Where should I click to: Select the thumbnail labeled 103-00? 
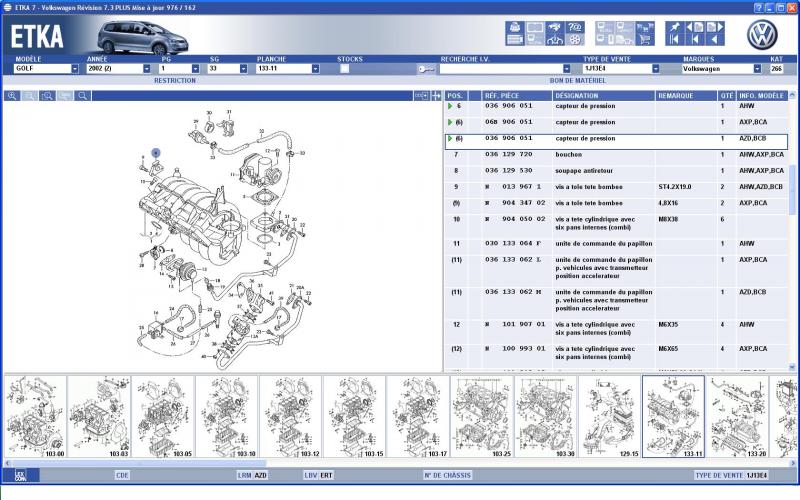coord(36,417)
